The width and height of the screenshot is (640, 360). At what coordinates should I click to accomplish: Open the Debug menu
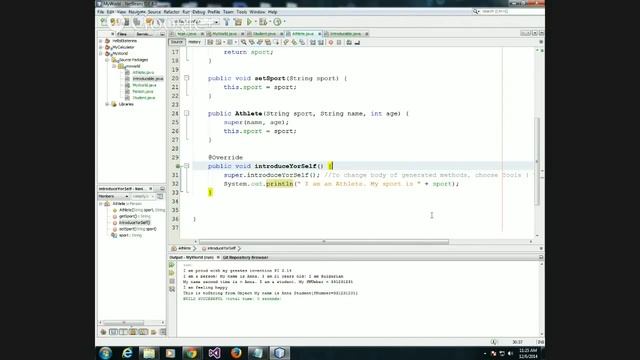(x=199, y=12)
